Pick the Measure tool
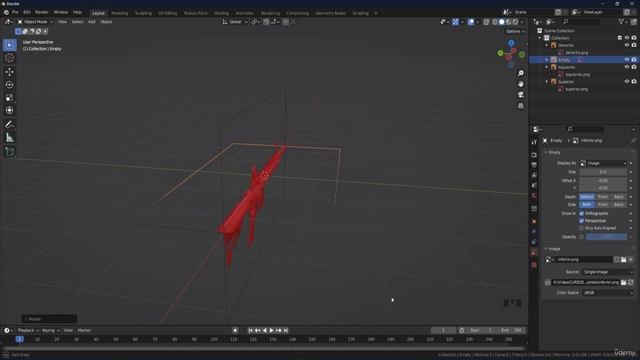Image resolution: width=640 pixels, height=360 pixels. coord(10,138)
